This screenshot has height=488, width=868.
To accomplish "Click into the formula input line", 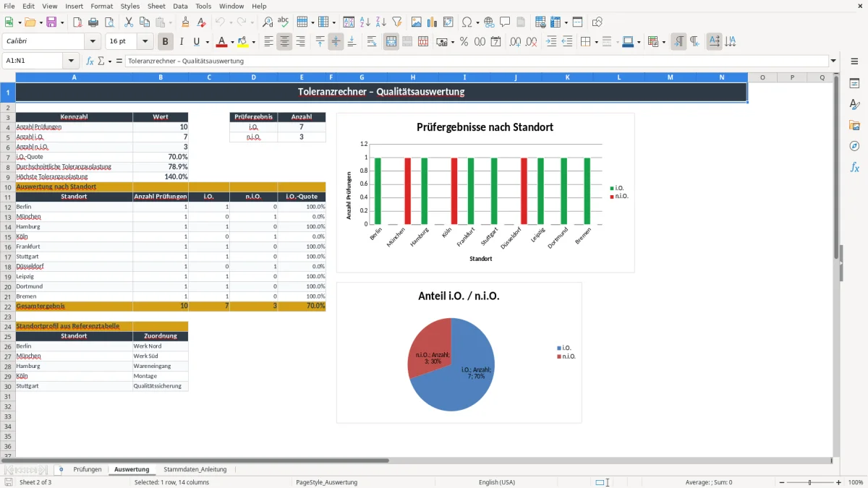I will tap(477, 61).
